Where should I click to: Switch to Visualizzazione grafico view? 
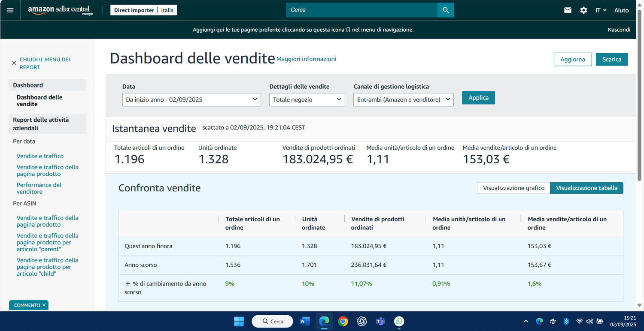(513, 188)
